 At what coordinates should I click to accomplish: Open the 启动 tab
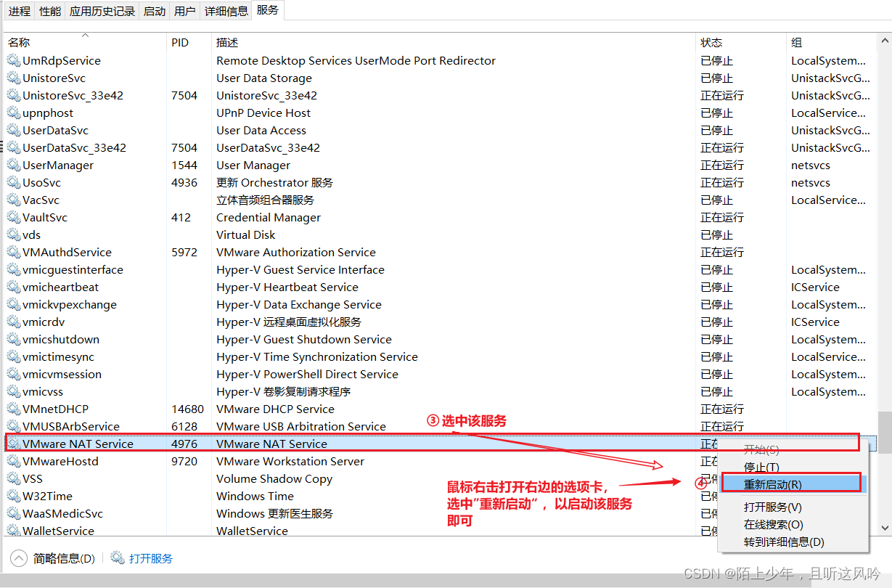pyautogui.click(x=155, y=11)
